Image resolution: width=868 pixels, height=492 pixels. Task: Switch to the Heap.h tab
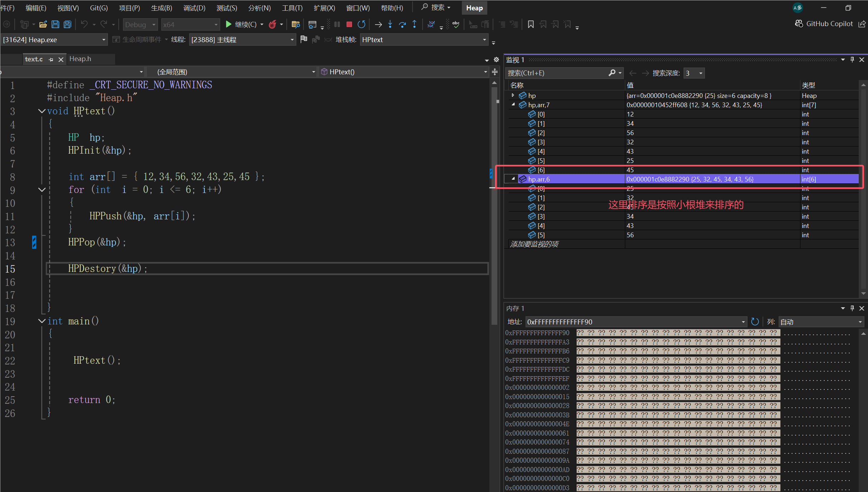pos(80,59)
